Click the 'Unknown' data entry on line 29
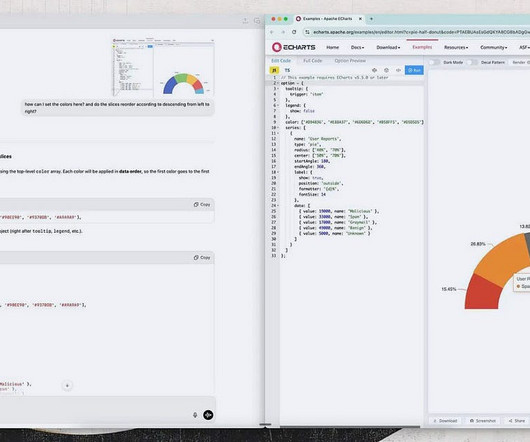Image resolution: width=530 pixels, height=442 pixels. click(x=335, y=233)
